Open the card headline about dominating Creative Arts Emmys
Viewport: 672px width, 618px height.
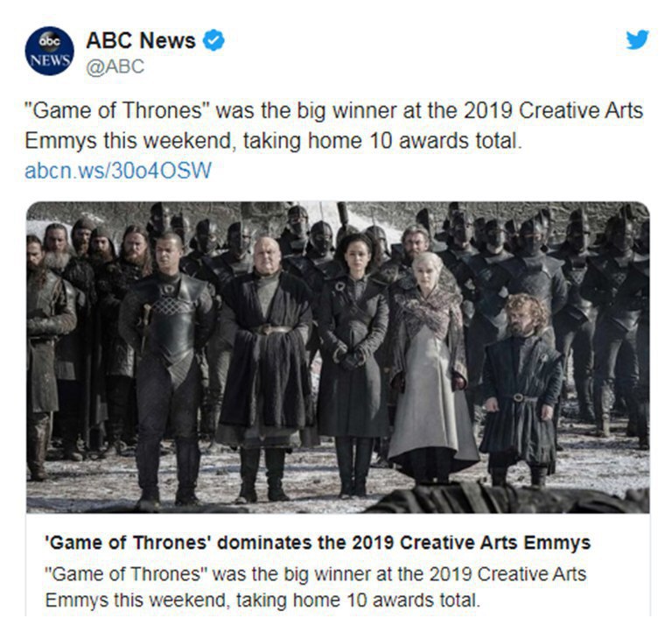(x=318, y=543)
